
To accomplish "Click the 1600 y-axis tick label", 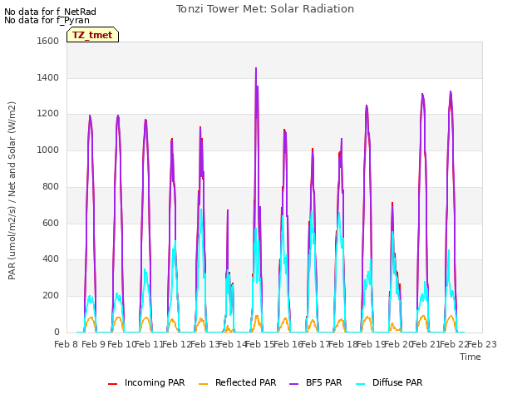I will point(48,41).
